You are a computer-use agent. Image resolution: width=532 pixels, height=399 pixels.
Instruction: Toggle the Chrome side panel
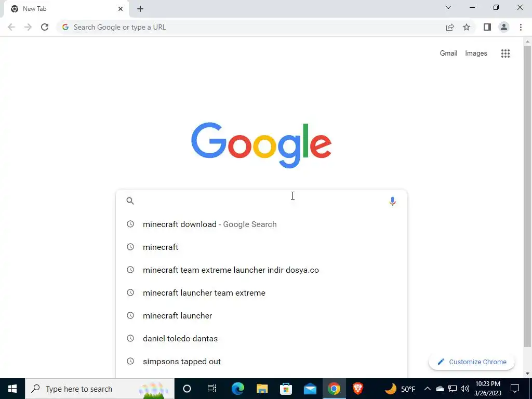tap(487, 27)
